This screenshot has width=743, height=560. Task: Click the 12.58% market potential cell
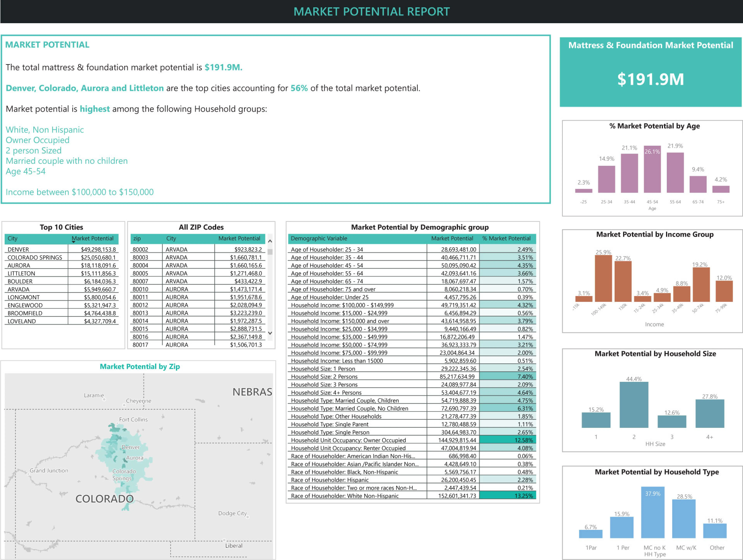(x=508, y=440)
